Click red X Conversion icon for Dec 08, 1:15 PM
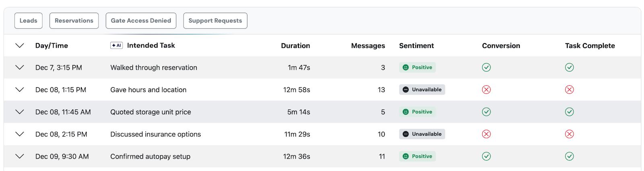 coord(486,90)
